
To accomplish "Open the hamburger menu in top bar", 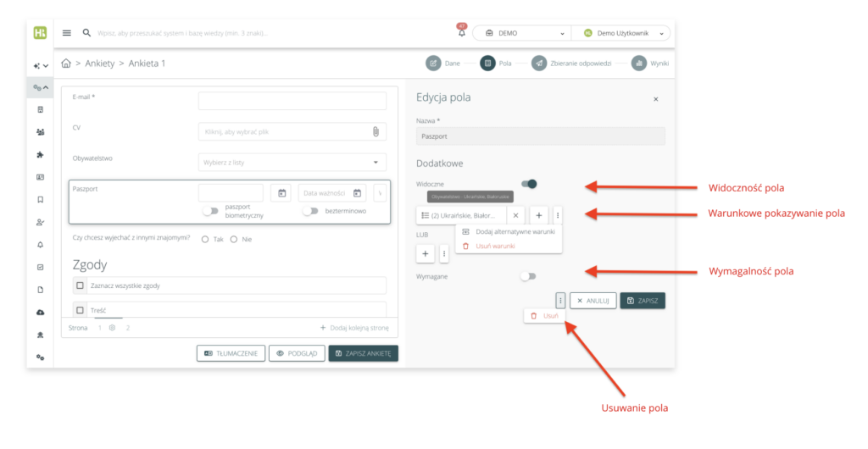I will (67, 33).
